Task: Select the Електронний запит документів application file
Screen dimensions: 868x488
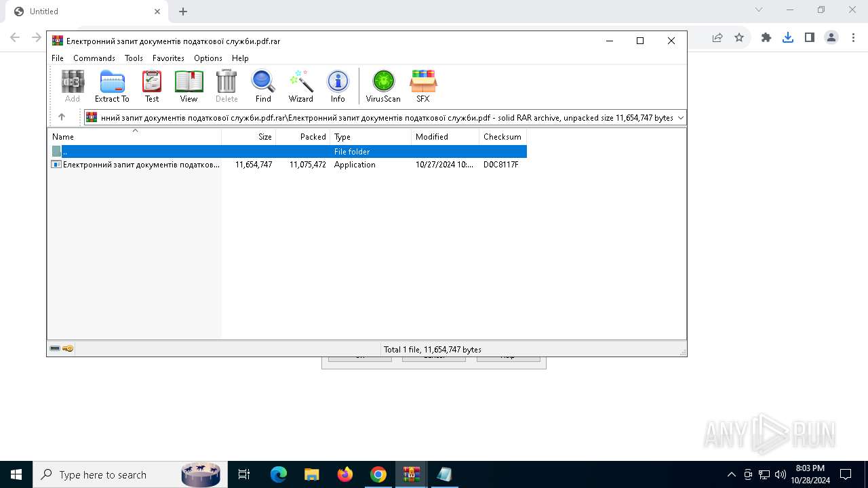Action: pyautogui.click(x=288, y=165)
